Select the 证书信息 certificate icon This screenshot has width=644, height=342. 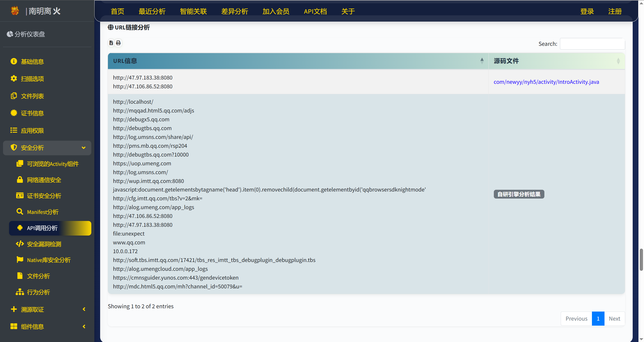click(14, 113)
